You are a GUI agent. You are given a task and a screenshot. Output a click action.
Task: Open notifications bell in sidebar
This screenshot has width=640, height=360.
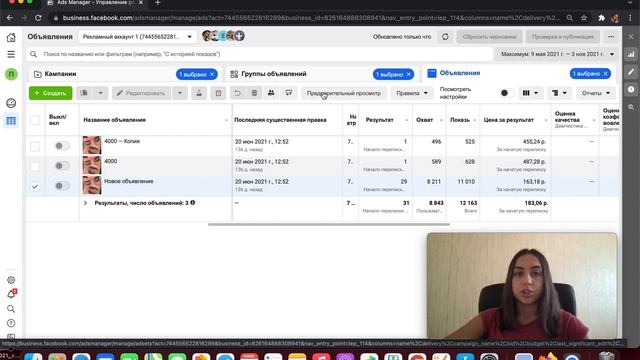tap(11, 294)
